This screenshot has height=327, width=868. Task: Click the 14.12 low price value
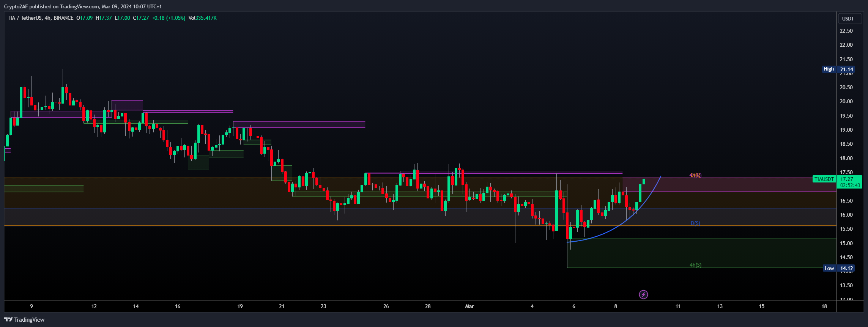point(846,268)
